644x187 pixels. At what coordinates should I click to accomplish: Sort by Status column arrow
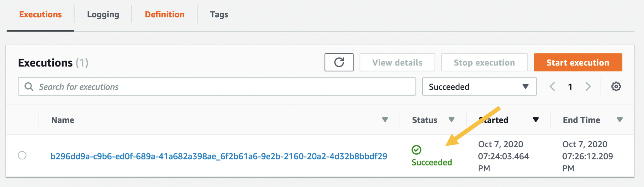451,120
